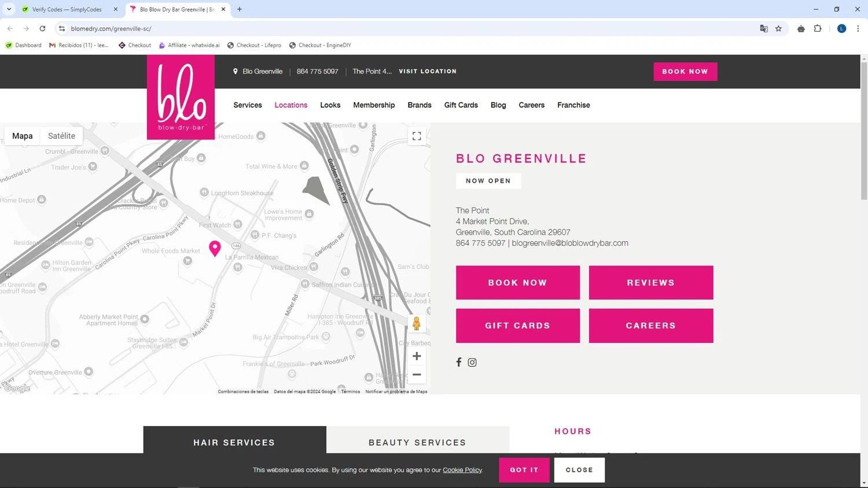Click the Now Open status badge
Viewport: 868px width, 488px height.
(488, 181)
